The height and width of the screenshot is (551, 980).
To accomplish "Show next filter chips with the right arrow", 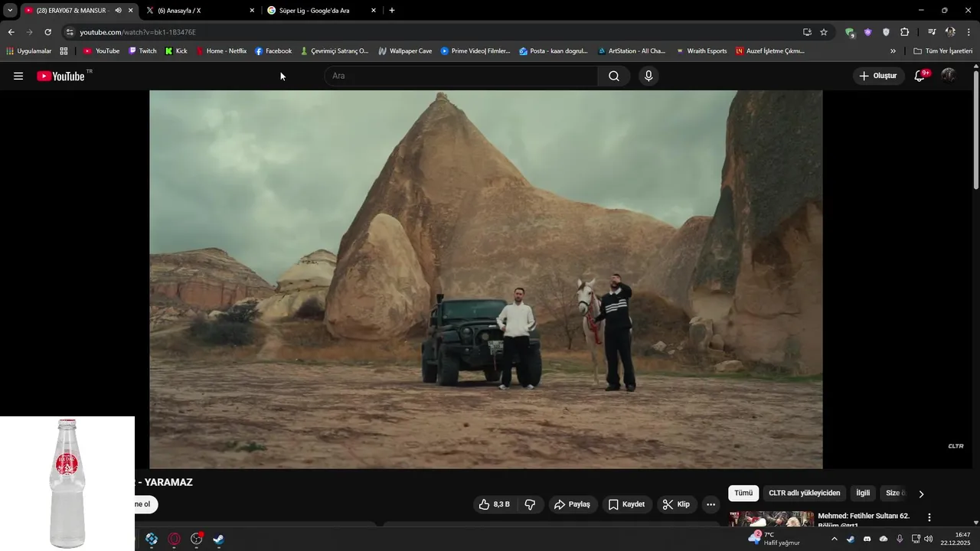I will 921,494.
